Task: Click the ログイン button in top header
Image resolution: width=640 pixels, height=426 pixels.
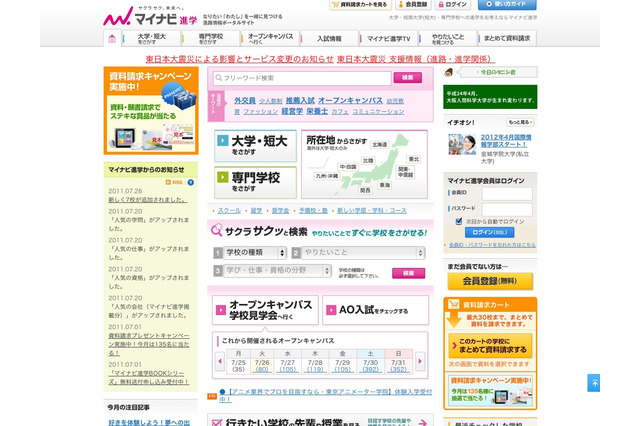Action: coord(452,4)
